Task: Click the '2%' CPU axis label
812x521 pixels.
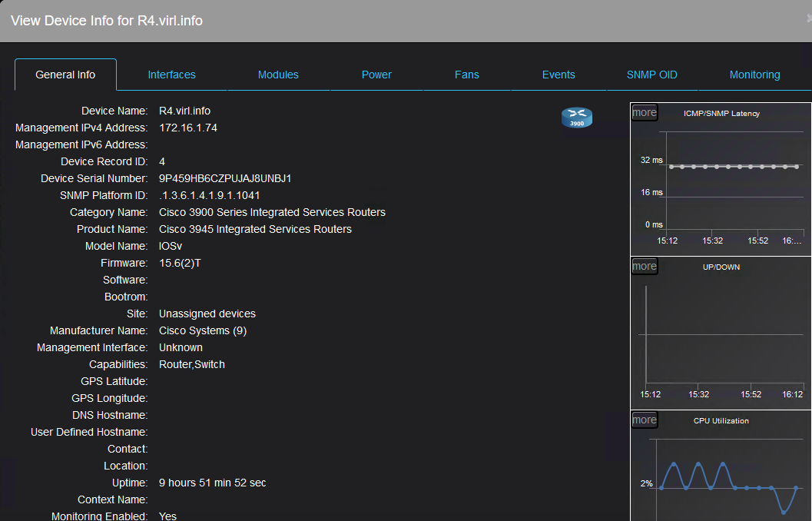Action: (646, 483)
